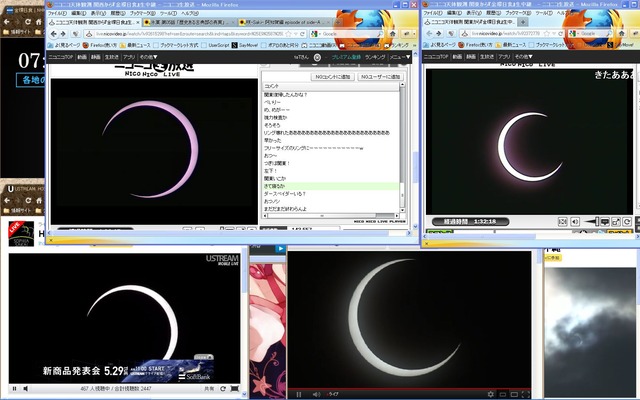
Task: Bookmark star in right Firefox address bar
Action: [548, 33]
